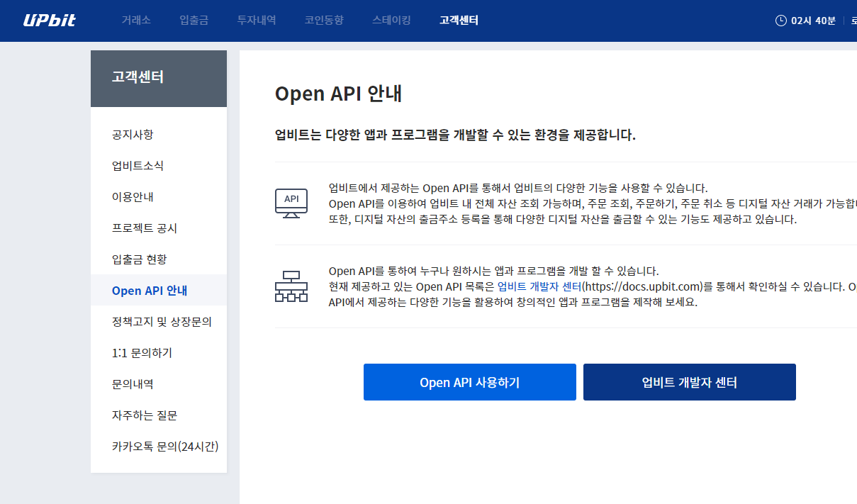Open 업비트소식 in the sidebar
The height and width of the screenshot is (504, 857).
coord(159,165)
